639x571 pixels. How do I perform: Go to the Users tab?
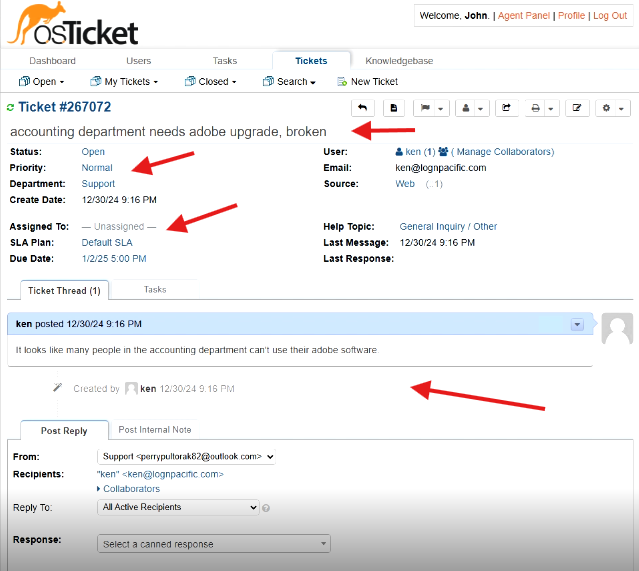(139, 61)
